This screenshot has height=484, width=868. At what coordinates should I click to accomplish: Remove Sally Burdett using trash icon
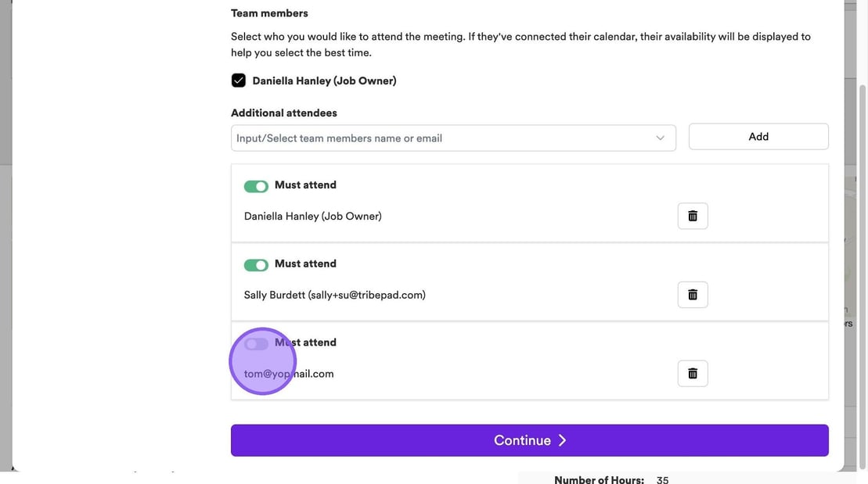click(693, 295)
